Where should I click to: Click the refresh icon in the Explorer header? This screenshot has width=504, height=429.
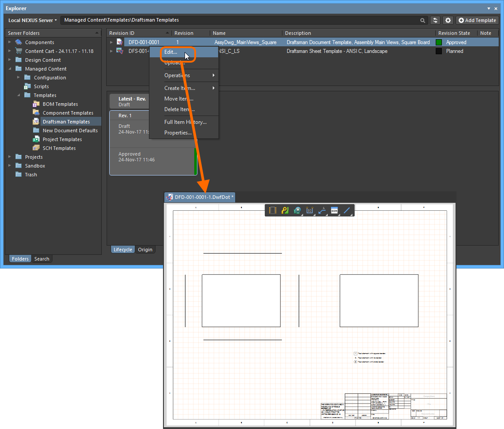435,20
